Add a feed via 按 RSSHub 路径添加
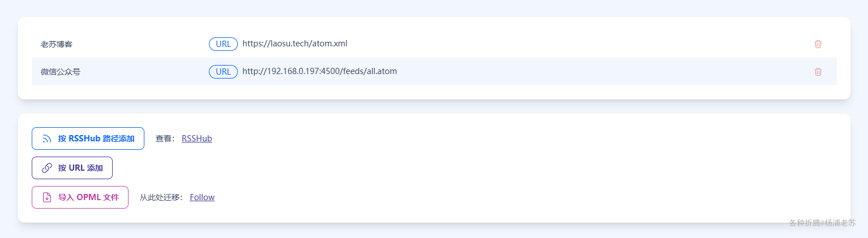This screenshot has width=868, height=238. [88, 139]
